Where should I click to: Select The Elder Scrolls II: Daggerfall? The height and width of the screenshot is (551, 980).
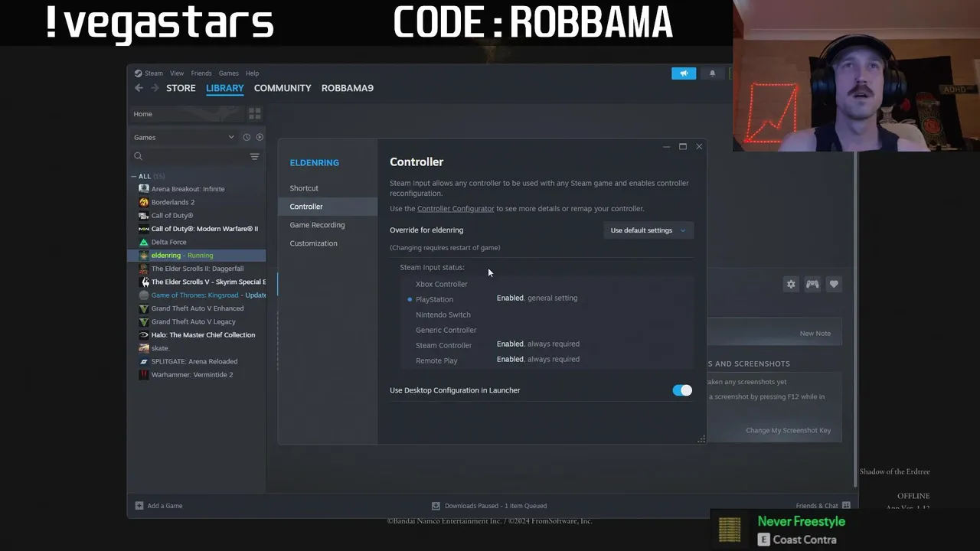tap(197, 269)
